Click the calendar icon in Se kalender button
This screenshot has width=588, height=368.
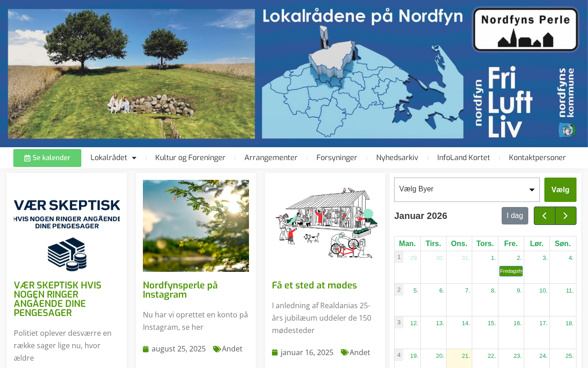[28, 158]
